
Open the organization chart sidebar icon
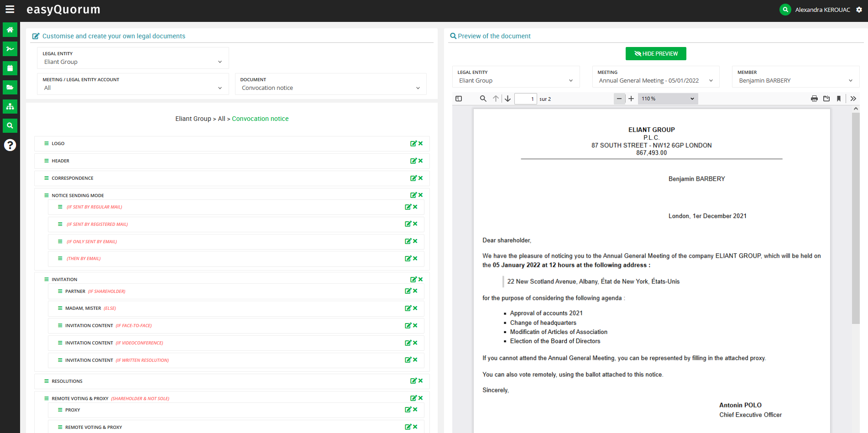pyautogui.click(x=10, y=106)
